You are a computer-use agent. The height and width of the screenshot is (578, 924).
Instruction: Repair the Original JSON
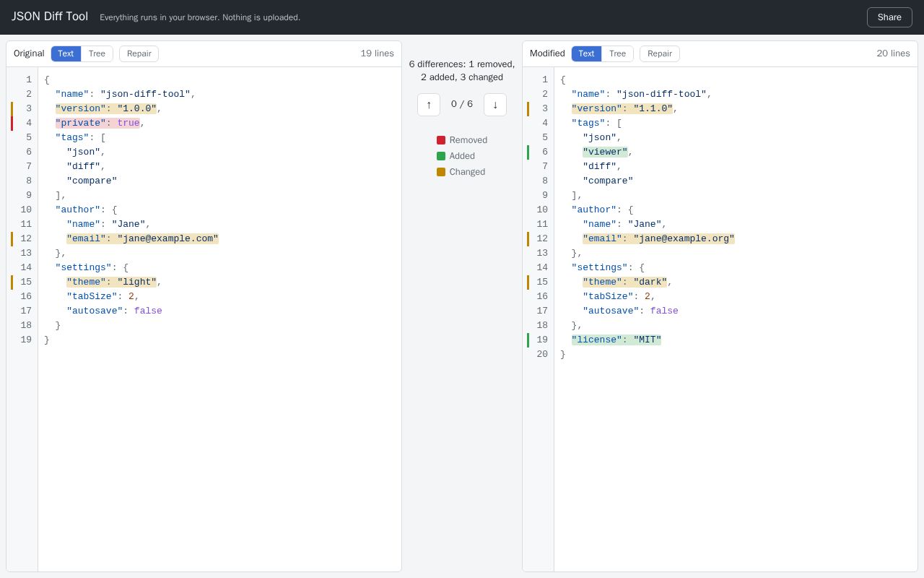[x=139, y=53]
